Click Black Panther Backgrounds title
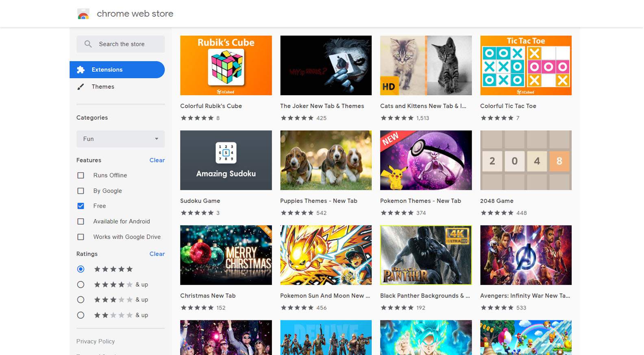This screenshot has height=355, width=644. click(425, 296)
